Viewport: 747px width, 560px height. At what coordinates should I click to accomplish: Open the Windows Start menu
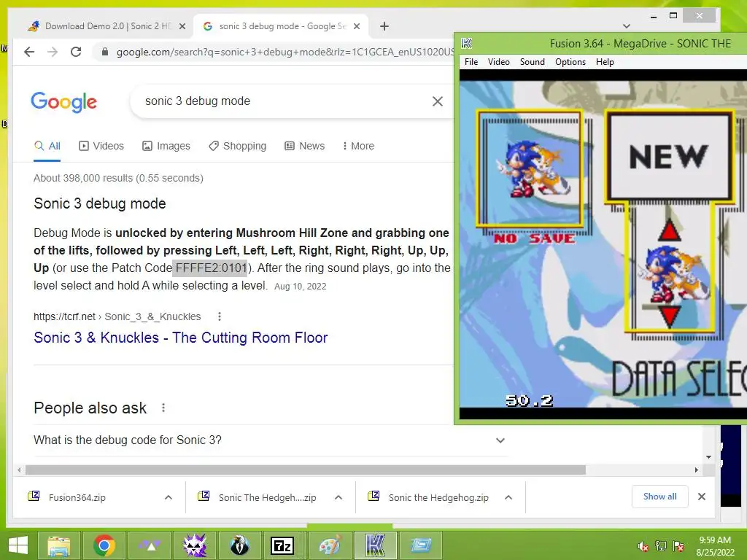point(18,545)
